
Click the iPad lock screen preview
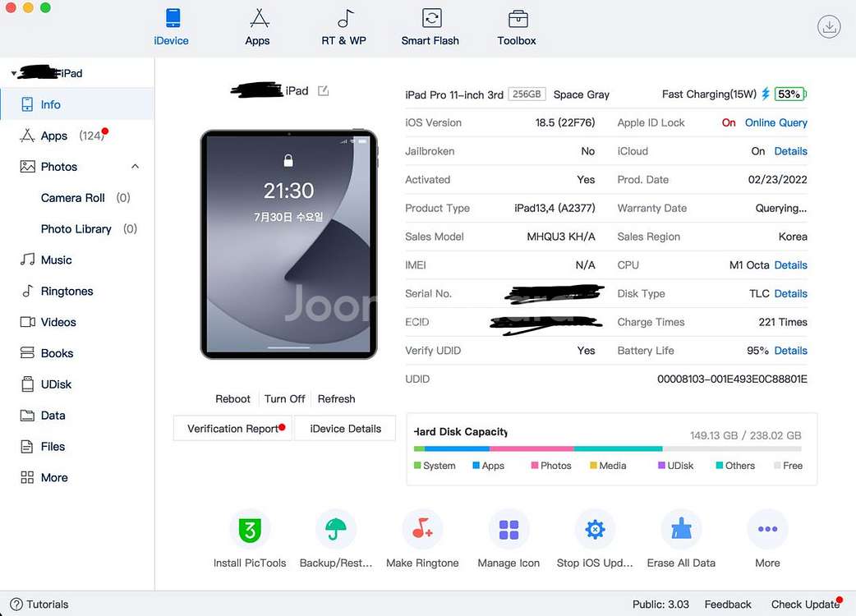tap(289, 244)
